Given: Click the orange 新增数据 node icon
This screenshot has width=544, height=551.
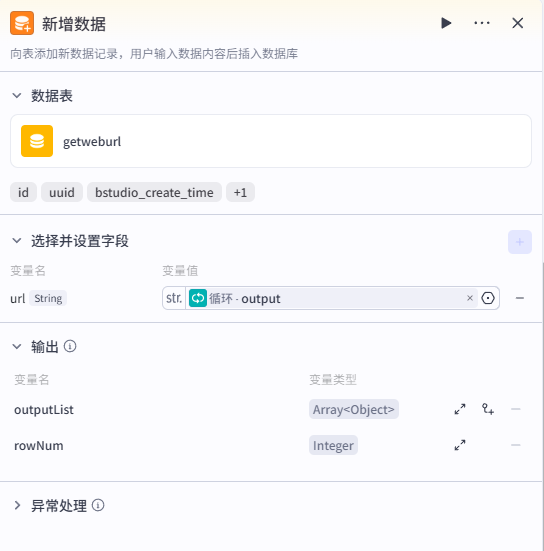Looking at the screenshot, I should [x=22, y=23].
